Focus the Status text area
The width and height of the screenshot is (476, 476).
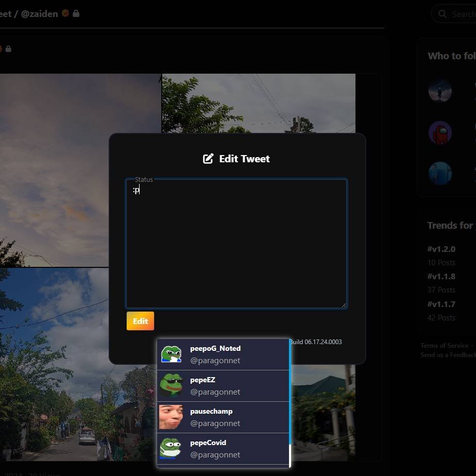tap(236, 243)
